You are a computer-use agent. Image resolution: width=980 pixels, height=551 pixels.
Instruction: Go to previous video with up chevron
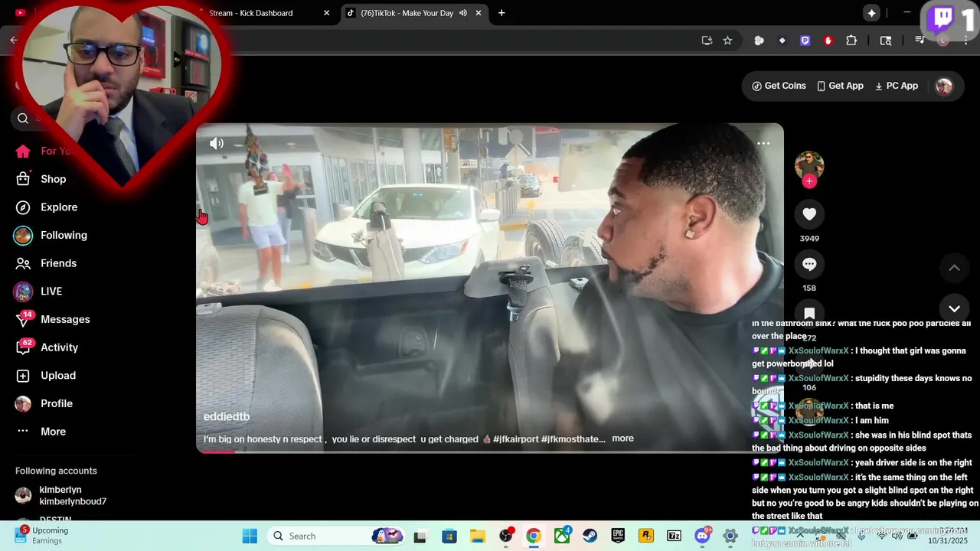954,268
